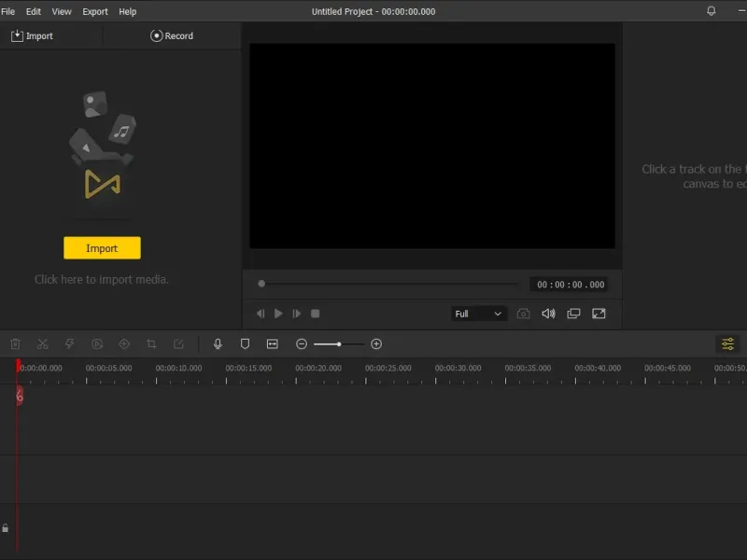Screen dimensions: 747x560
Task: Add a marker with the marker icon
Action: coord(245,344)
